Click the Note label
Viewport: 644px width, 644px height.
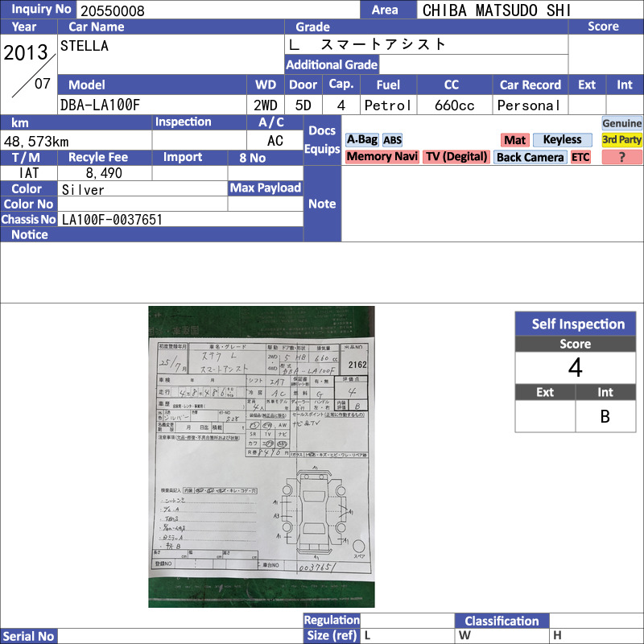tap(322, 204)
